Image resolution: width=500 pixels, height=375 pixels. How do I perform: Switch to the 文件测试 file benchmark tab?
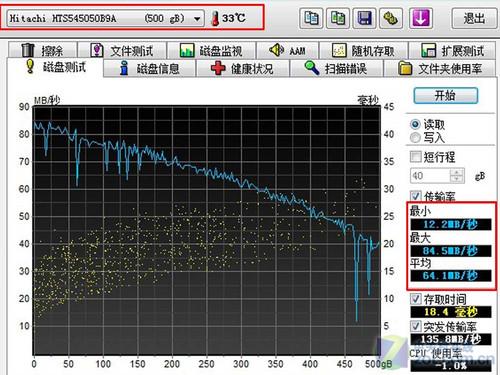point(122,50)
